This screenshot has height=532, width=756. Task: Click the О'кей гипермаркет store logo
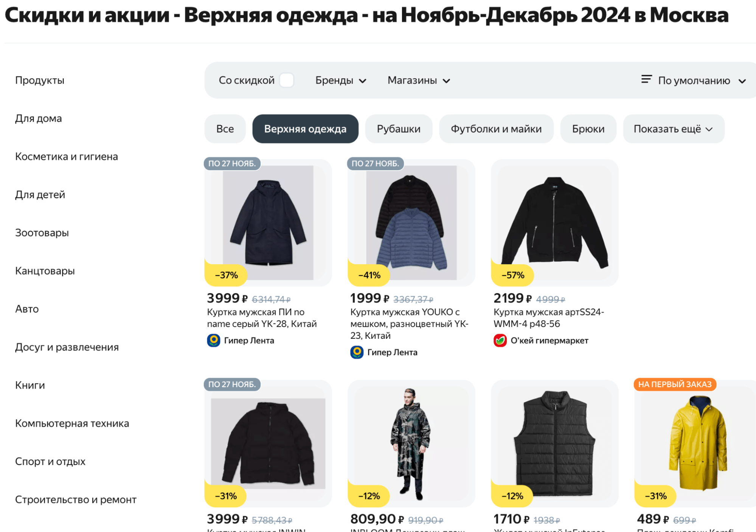pyautogui.click(x=500, y=340)
